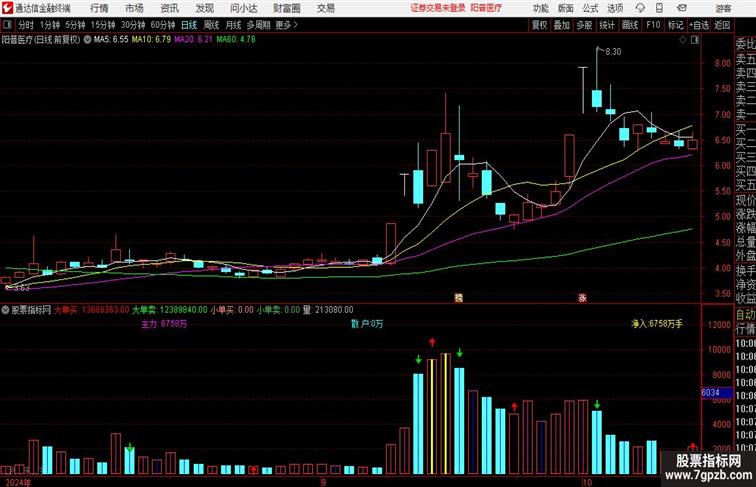The width and height of the screenshot is (756, 487).
Task: Switch to the 30分钟 period
Action: pyautogui.click(x=133, y=25)
